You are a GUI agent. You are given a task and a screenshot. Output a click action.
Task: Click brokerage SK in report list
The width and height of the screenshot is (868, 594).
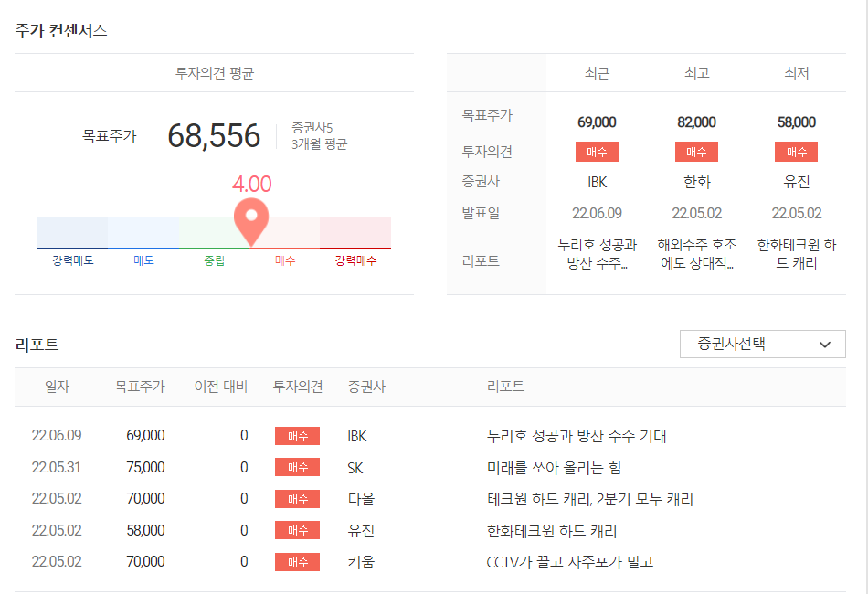click(x=355, y=468)
